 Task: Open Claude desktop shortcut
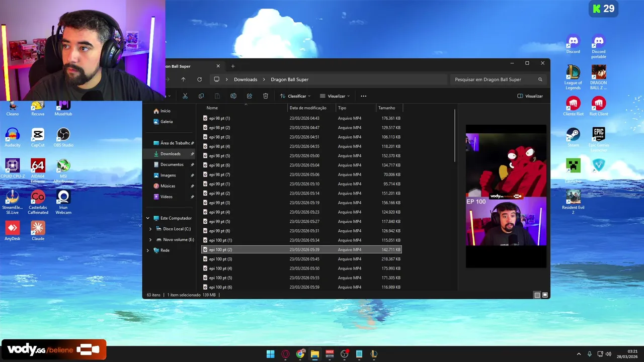pyautogui.click(x=38, y=231)
